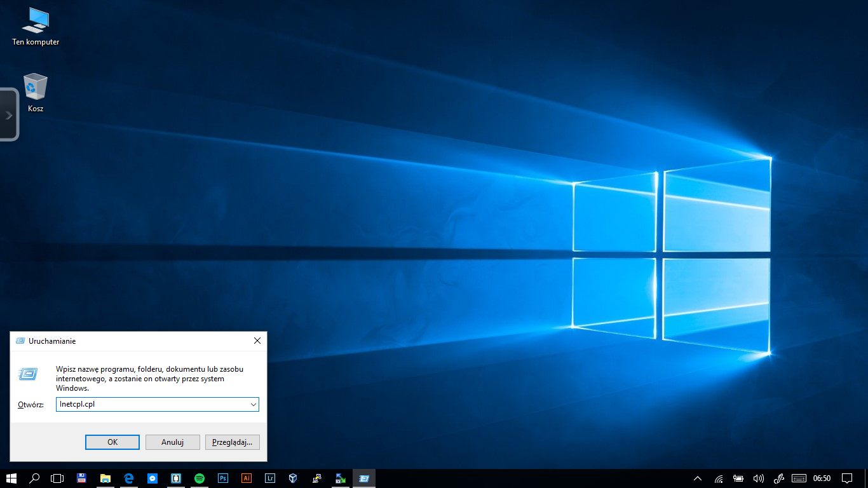Viewport: 868px width, 488px height.
Task: Open the green-arrow transfer app in taskbar
Action: [x=341, y=478]
